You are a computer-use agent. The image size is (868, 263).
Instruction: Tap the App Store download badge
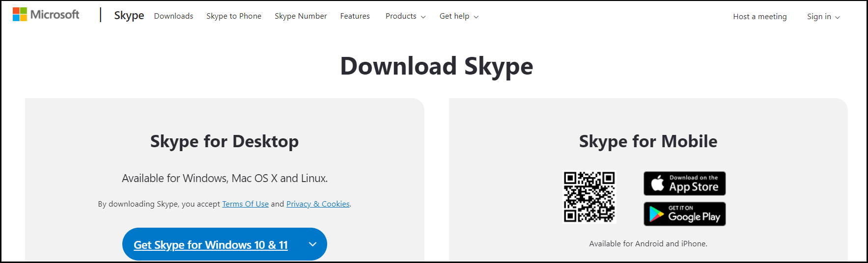(684, 184)
